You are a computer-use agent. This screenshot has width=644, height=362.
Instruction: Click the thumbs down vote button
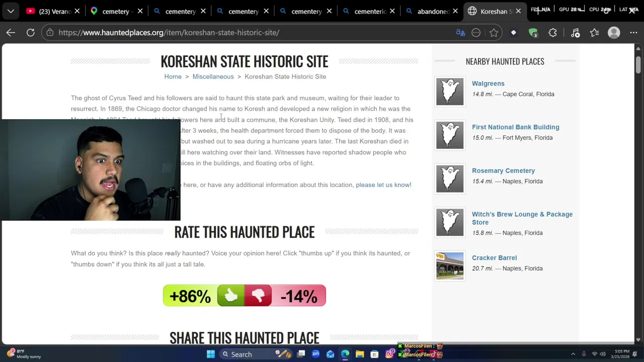[x=258, y=296]
